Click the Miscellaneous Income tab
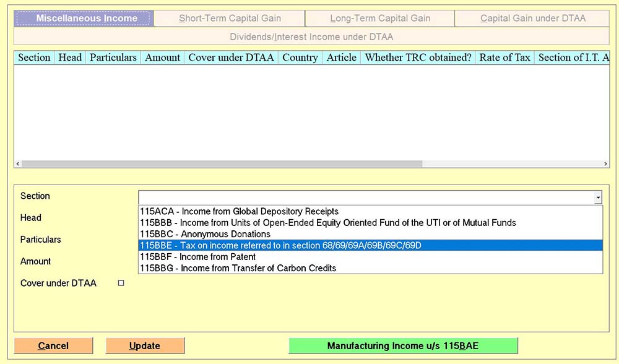The height and width of the screenshot is (364, 619). tap(84, 19)
